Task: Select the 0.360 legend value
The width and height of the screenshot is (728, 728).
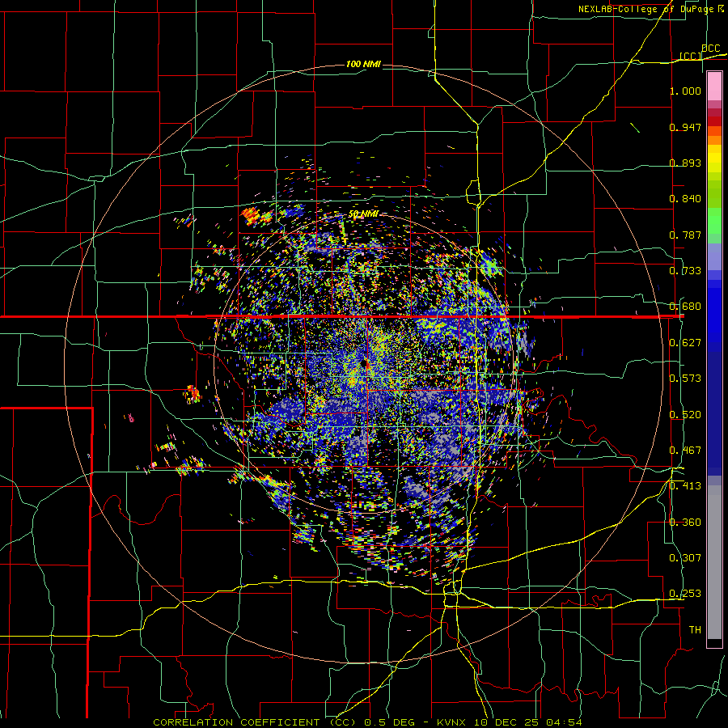Action: tap(685, 523)
